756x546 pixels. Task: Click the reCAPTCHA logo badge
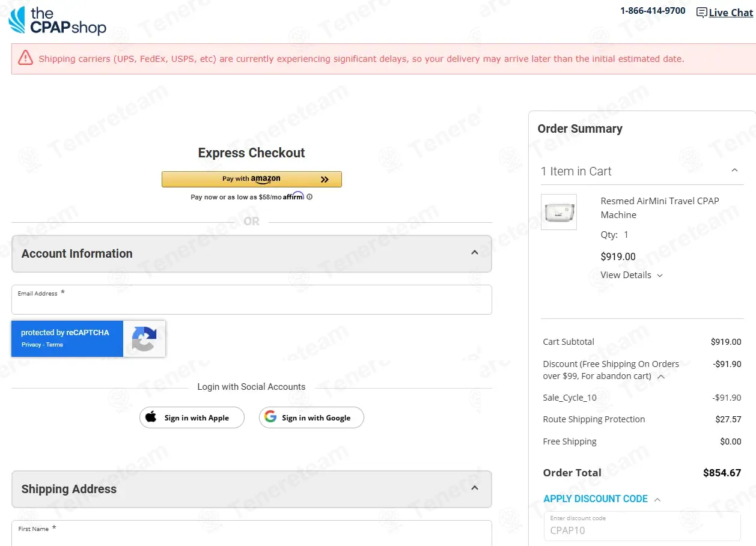pos(144,339)
